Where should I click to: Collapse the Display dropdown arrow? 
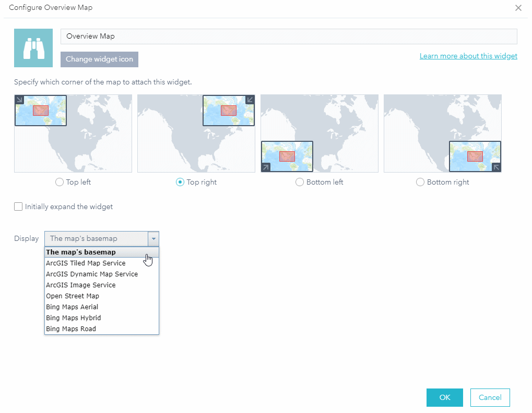(153, 239)
